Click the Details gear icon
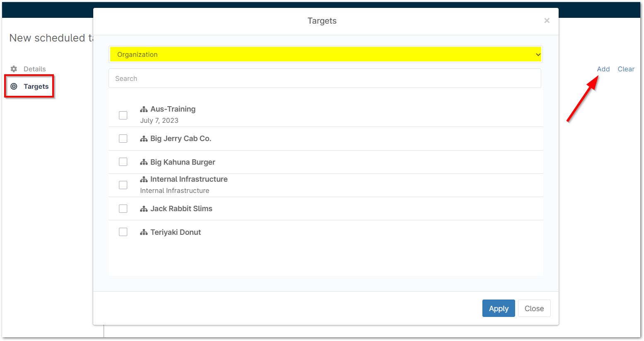The height and width of the screenshot is (341, 644). click(14, 69)
